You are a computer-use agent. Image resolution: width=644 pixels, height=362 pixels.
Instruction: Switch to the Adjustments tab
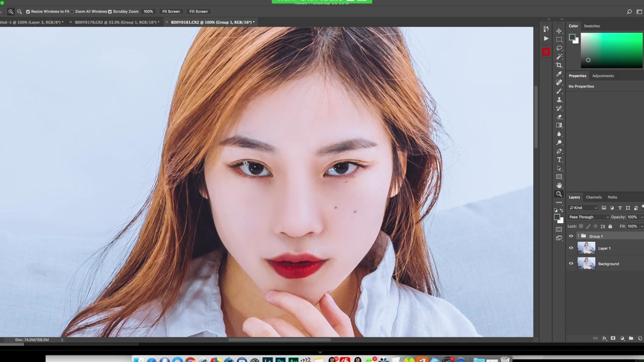603,76
